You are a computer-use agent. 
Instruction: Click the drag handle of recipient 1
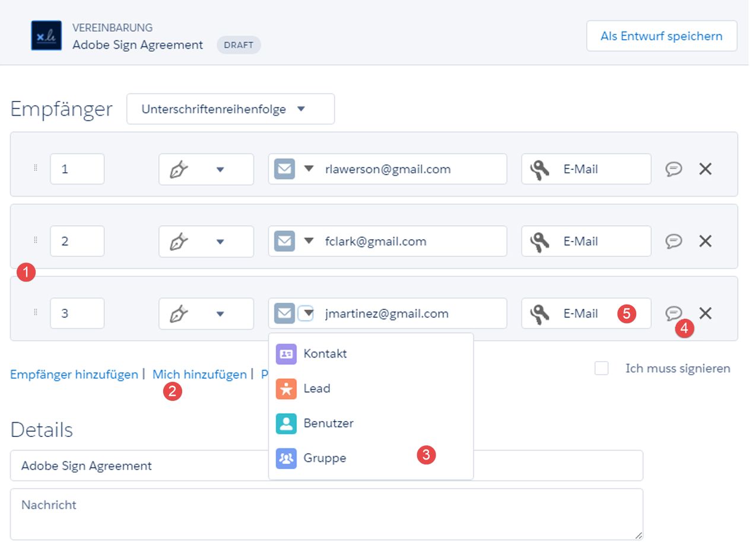point(36,169)
